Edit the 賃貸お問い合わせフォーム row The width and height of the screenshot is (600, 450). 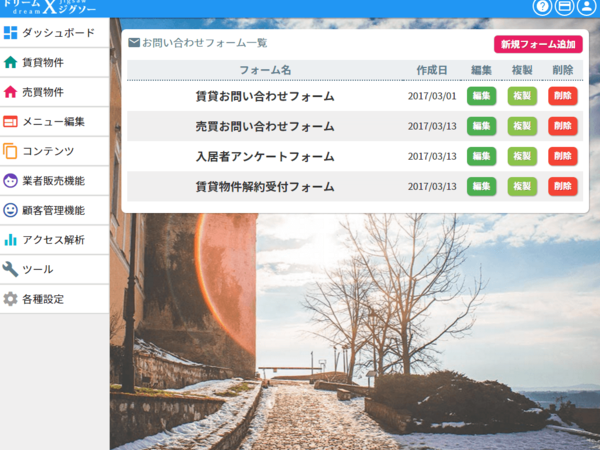click(x=481, y=96)
